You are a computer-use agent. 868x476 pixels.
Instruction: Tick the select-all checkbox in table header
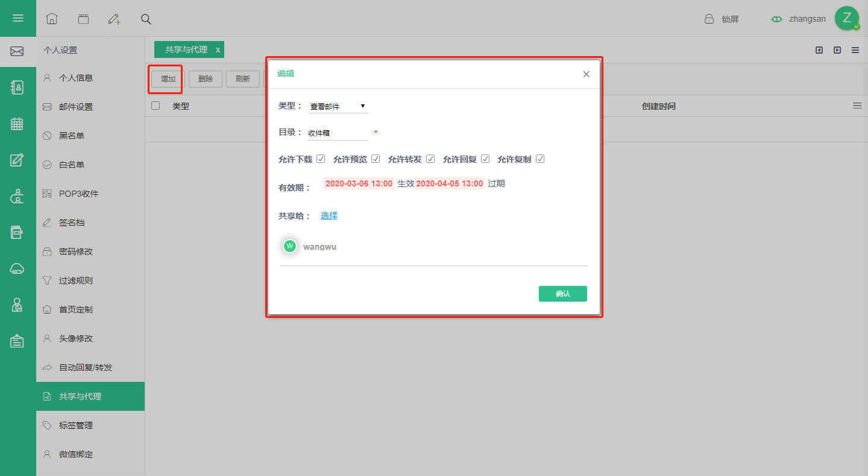(156, 106)
